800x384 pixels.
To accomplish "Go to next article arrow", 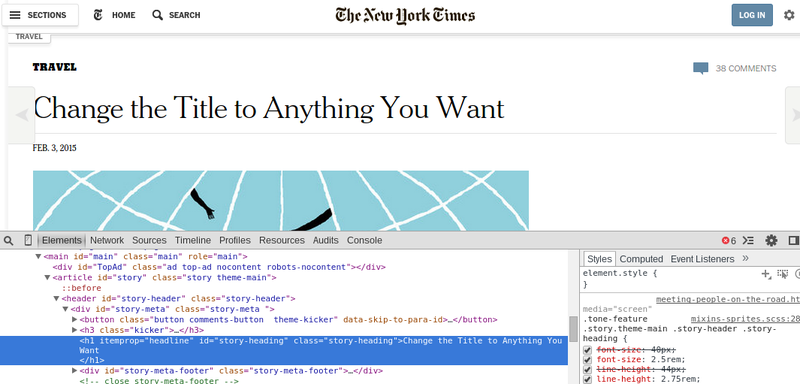I will click(792, 115).
